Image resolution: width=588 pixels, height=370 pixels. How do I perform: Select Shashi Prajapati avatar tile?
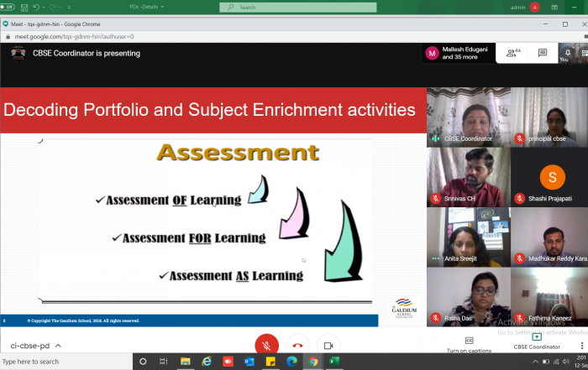pyautogui.click(x=549, y=177)
